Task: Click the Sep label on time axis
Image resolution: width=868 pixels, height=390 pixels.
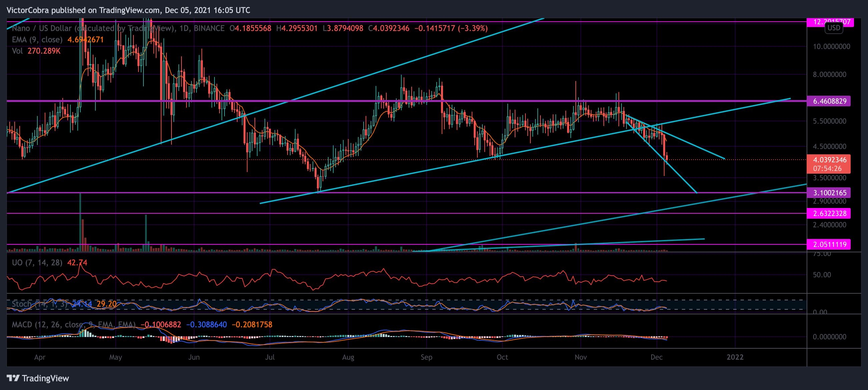Action: (426, 357)
